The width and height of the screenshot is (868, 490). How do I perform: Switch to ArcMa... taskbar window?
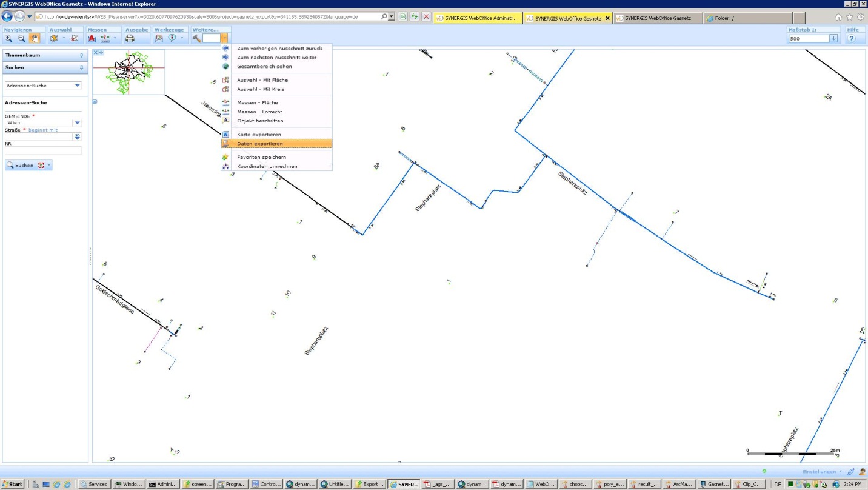[x=679, y=484]
